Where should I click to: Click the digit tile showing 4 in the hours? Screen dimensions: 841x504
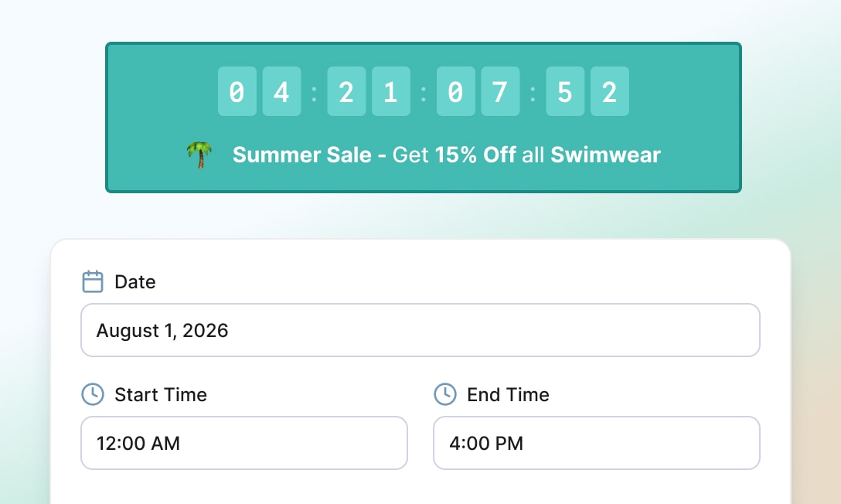282,91
